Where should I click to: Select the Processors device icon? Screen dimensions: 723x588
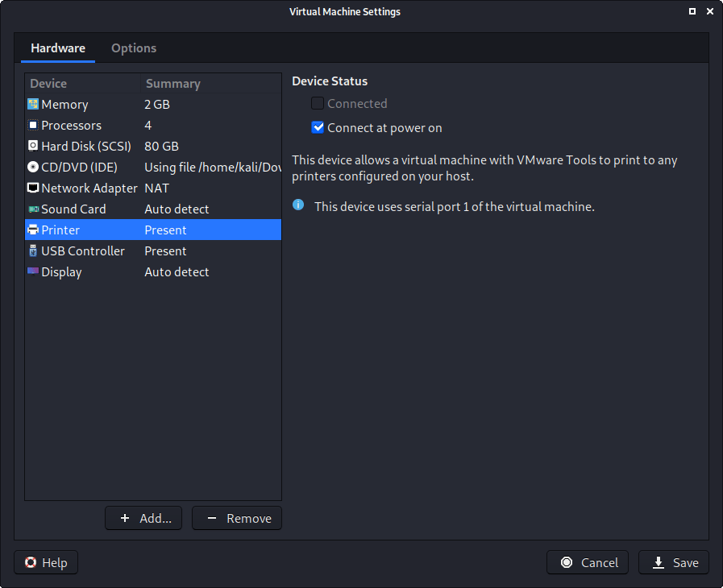(x=32, y=125)
